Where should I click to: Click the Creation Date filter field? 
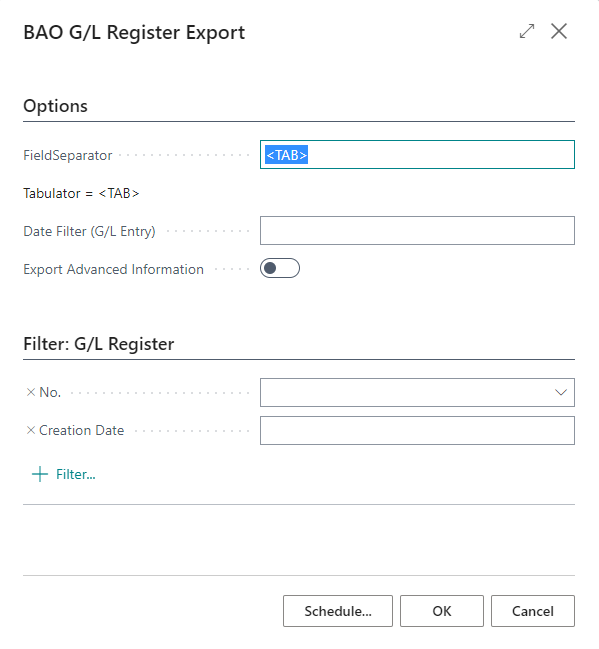click(417, 430)
